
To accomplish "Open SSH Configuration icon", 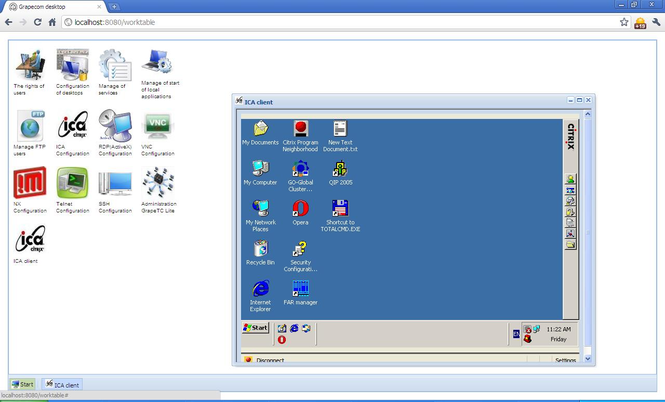I will tap(115, 183).
